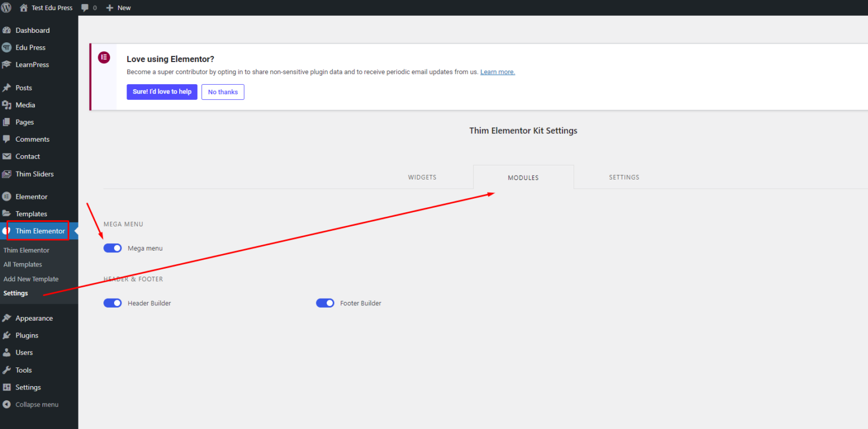Click the Elementor logo in the notice
This screenshot has width=868, height=429.
click(x=104, y=57)
